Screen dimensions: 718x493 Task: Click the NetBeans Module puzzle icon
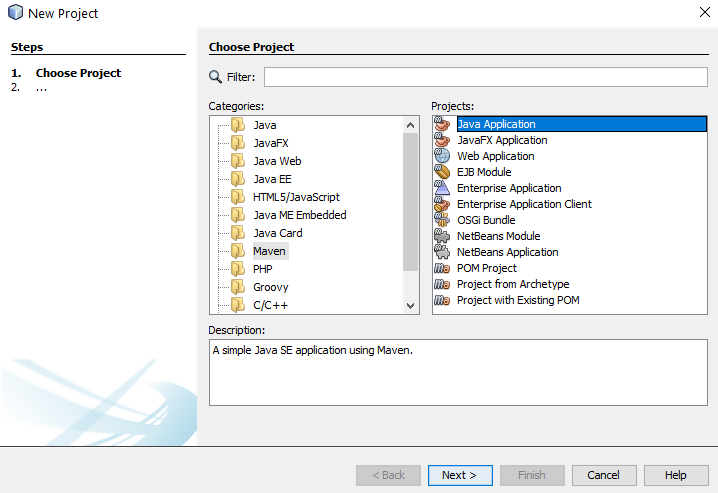[x=442, y=236]
